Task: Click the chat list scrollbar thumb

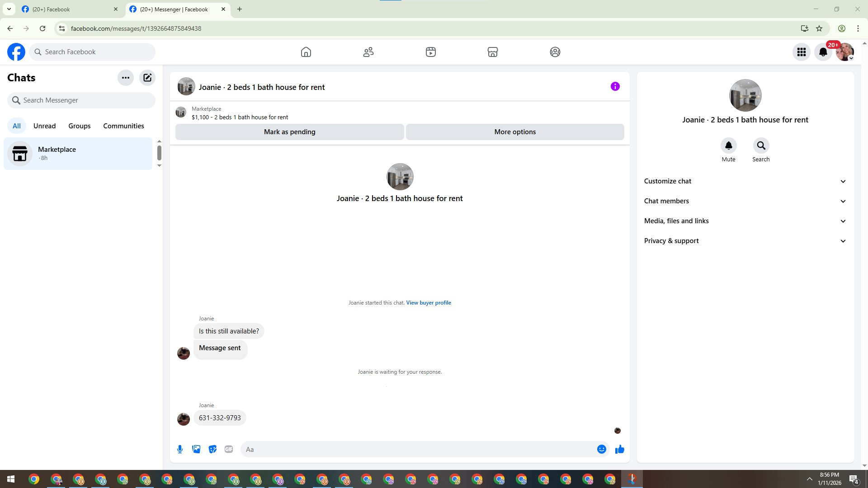Action: coord(159,153)
